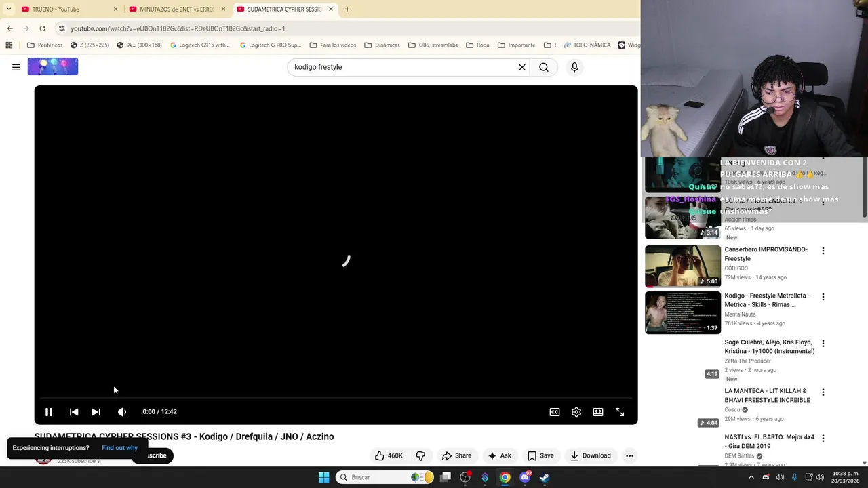The width and height of the screenshot is (868, 488).
Task: Go back in browser history
Action: coord(9,28)
